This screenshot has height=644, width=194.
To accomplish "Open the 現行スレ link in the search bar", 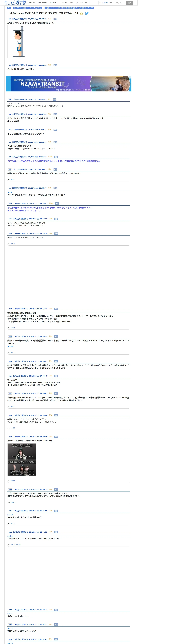I will [x=105, y=3].
